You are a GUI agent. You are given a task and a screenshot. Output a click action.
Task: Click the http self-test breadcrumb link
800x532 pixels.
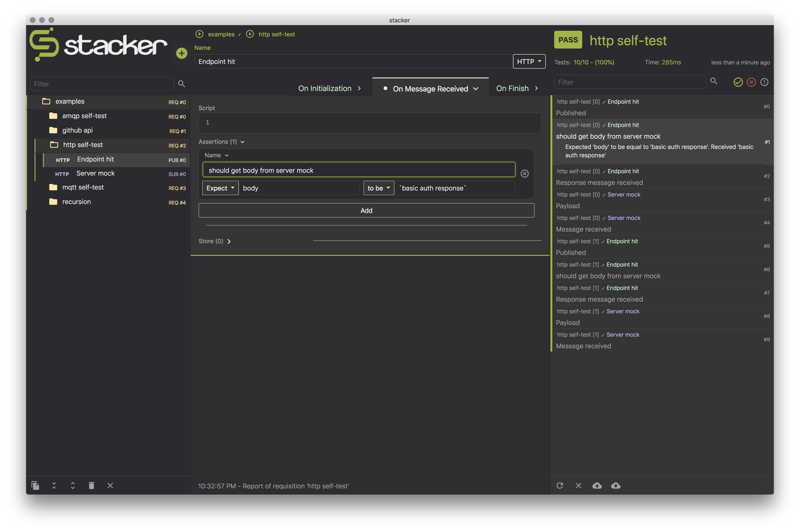point(277,34)
